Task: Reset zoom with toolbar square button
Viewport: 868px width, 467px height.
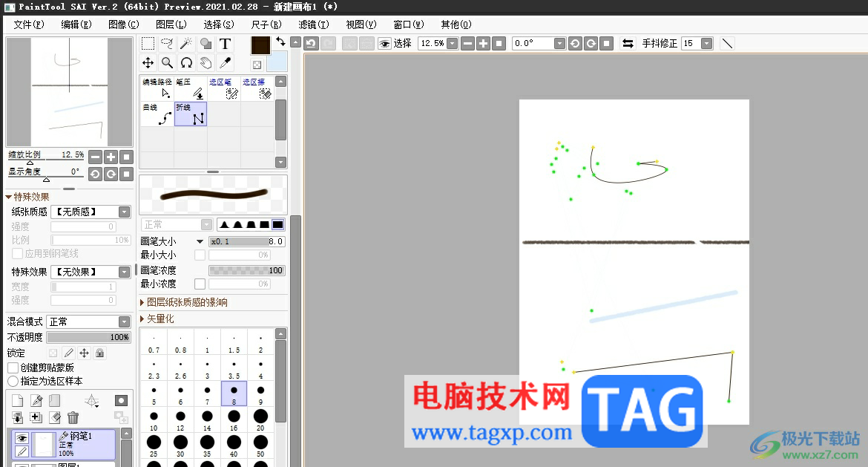Action: pyautogui.click(x=499, y=43)
